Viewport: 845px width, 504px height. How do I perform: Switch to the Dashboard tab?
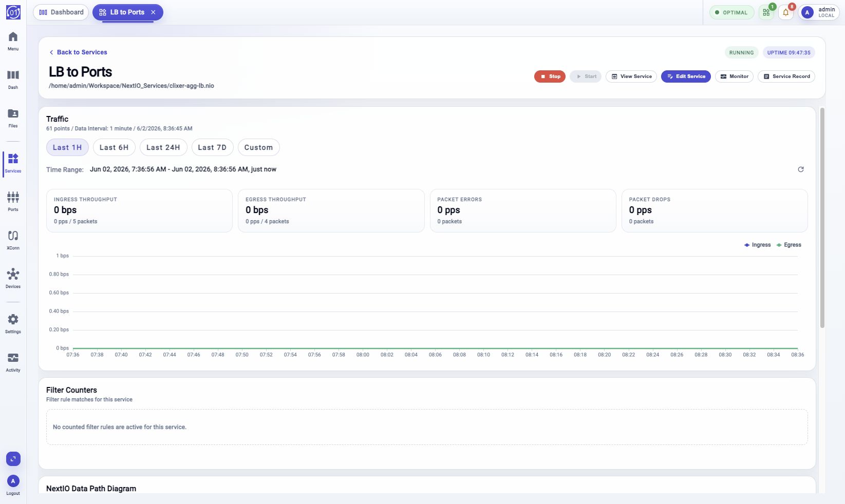pyautogui.click(x=61, y=12)
